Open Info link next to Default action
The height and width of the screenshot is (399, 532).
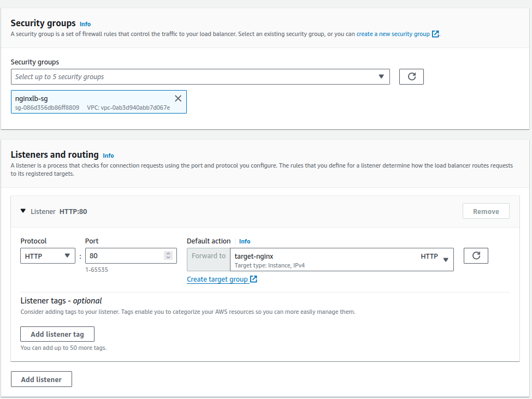pyautogui.click(x=245, y=241)
